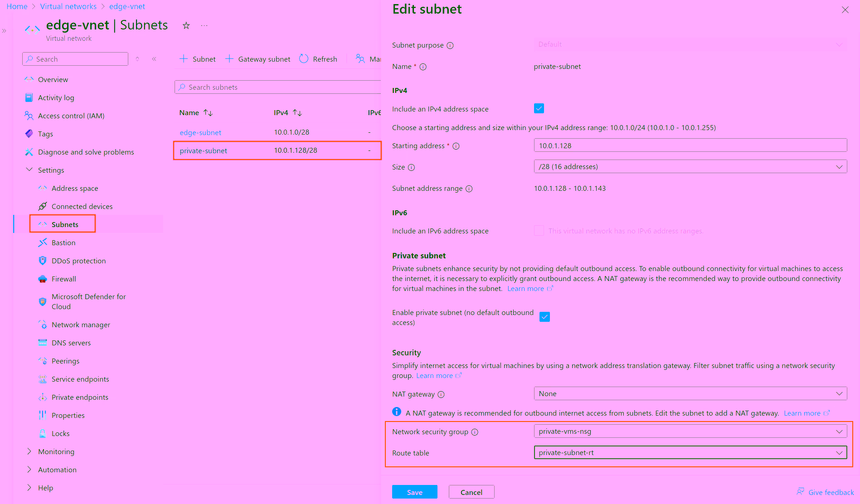Open Bastion settings in the sidebar
The width and height of the screenshot is (860, 504).
[63, 242]
